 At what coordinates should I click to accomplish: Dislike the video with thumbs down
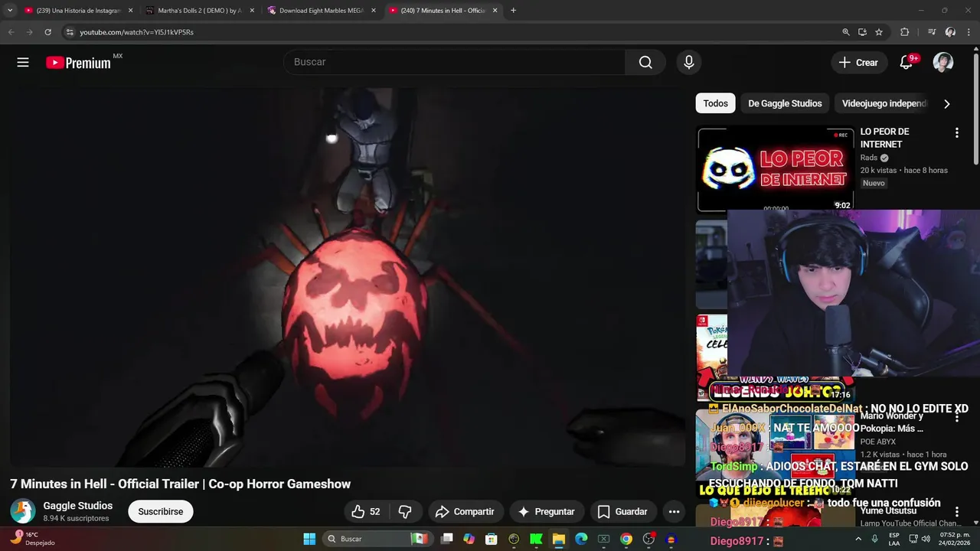406,511
